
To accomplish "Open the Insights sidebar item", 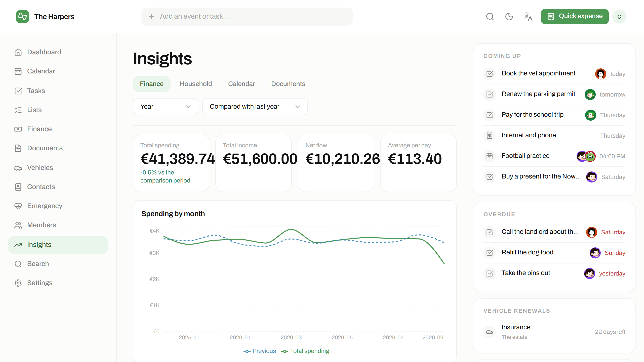I will 58,245.
